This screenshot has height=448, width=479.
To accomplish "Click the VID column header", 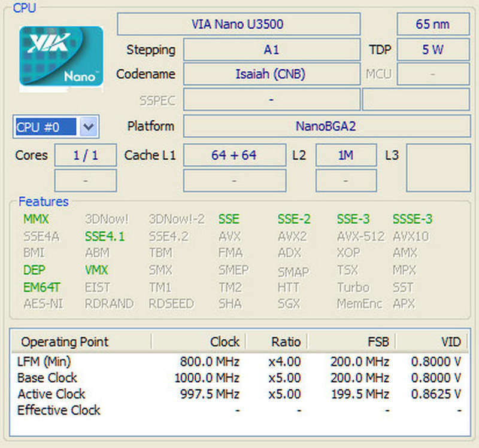I will pyautogui.click(x=432, y=342).
